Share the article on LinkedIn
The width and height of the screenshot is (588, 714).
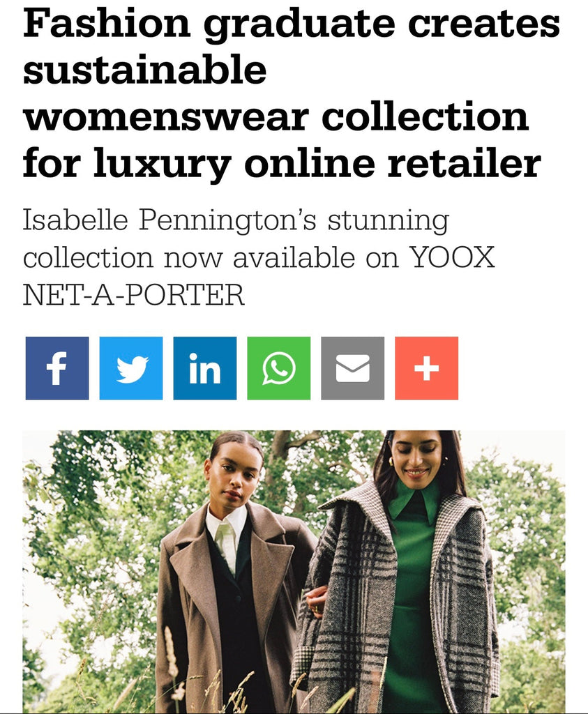(x=205, y=368)
